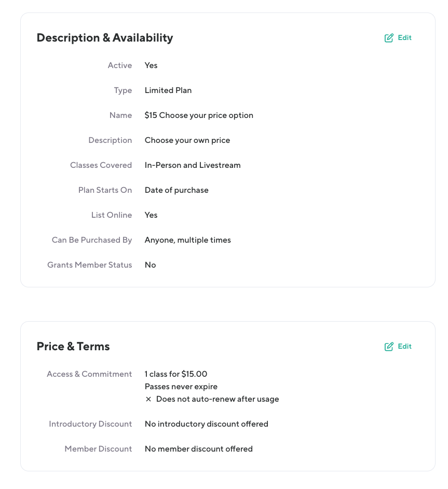Click the 'Choose your own price' description
The image size is (448, 489).
[x=187, y=140]
